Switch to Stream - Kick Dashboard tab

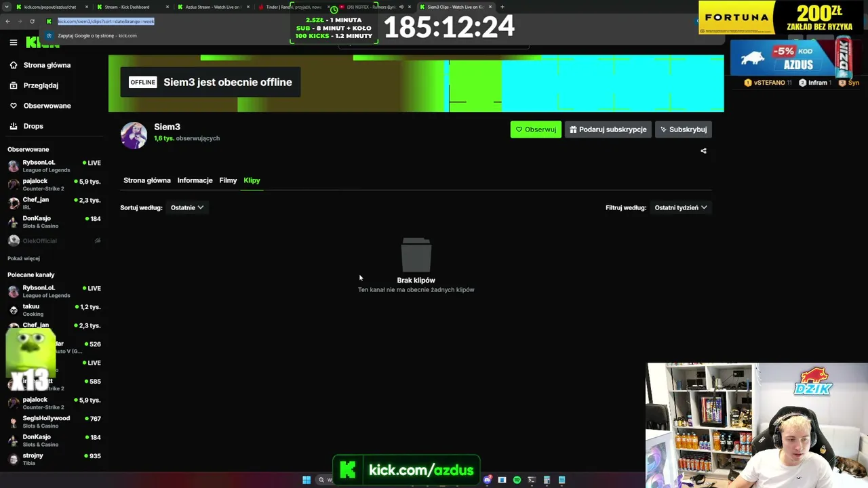pyautogui.click(x=132, y=7)
